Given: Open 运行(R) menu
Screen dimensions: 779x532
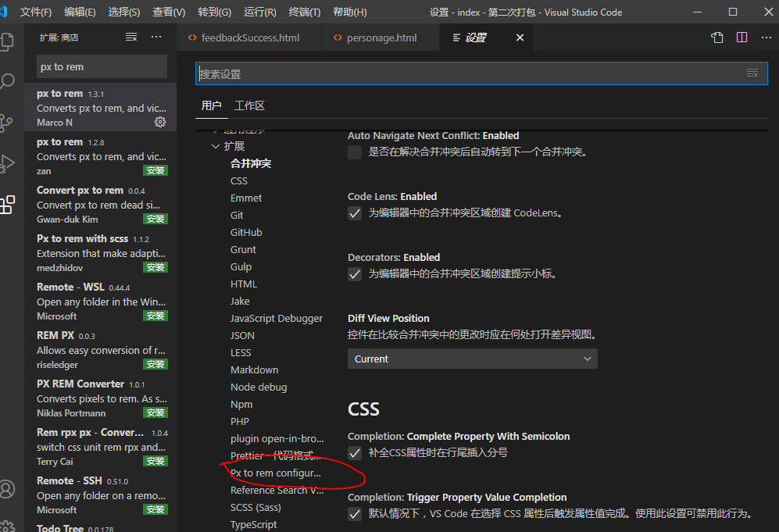Looking at the screenshot, I should [260, 12].
